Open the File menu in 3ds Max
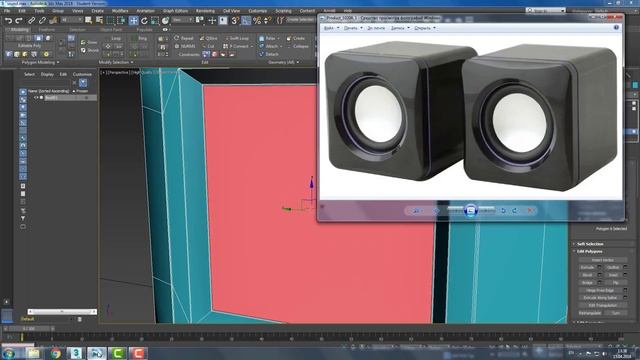The image size is (640, 360). pos(7,11)
